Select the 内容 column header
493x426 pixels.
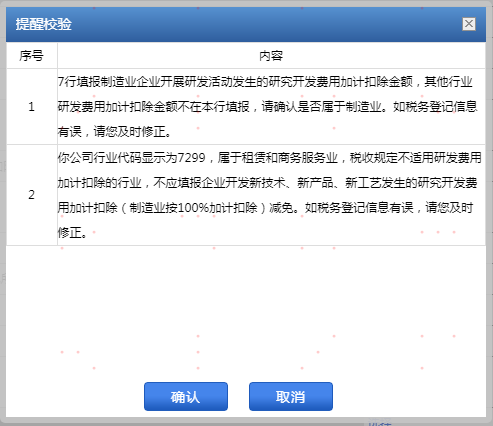click(x=271, y=56)
